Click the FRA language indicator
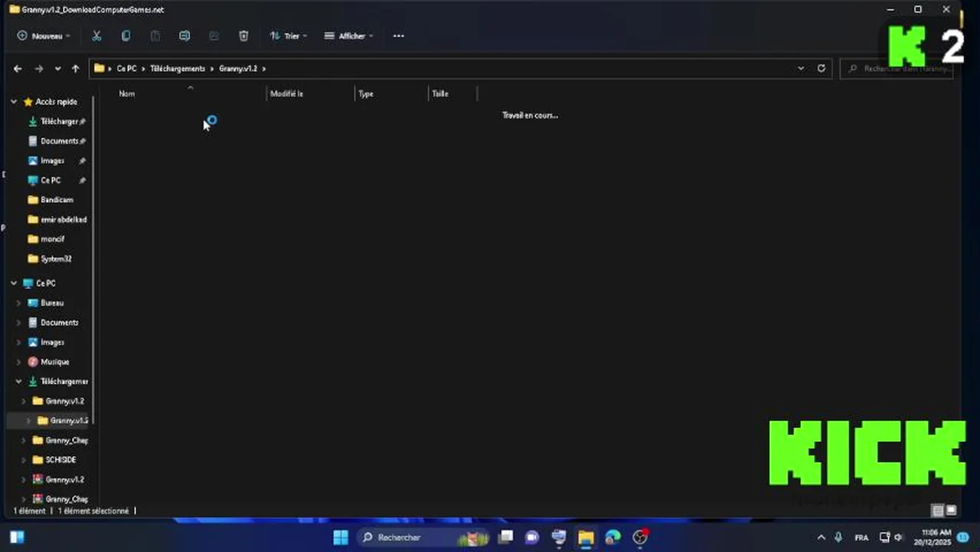This screenshot has width=980, height=552. 862,537
